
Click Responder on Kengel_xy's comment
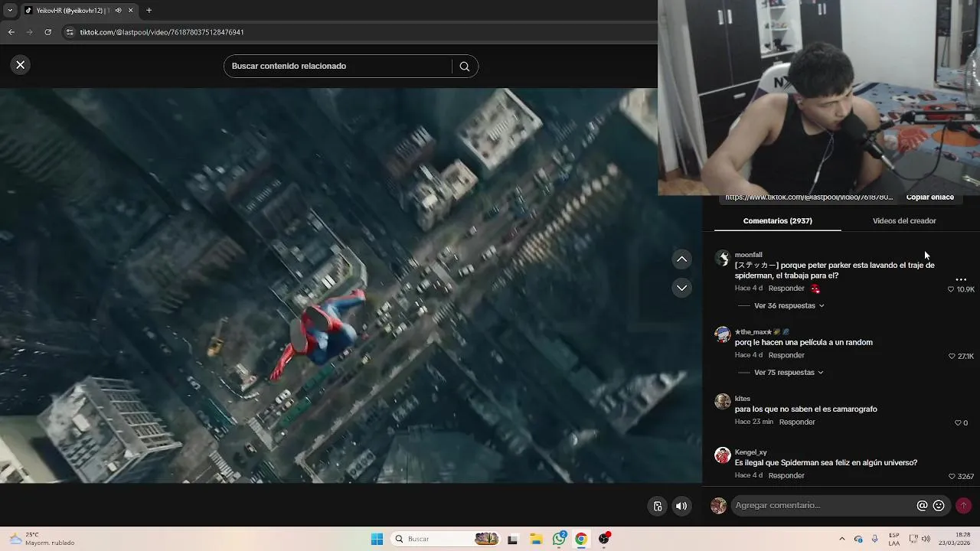point(786,475)
